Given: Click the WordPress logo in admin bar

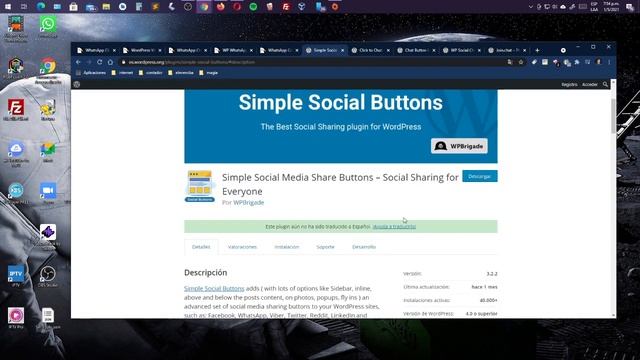Looking at the screenshot, I should pyautogui.click(x=77, y=84).
